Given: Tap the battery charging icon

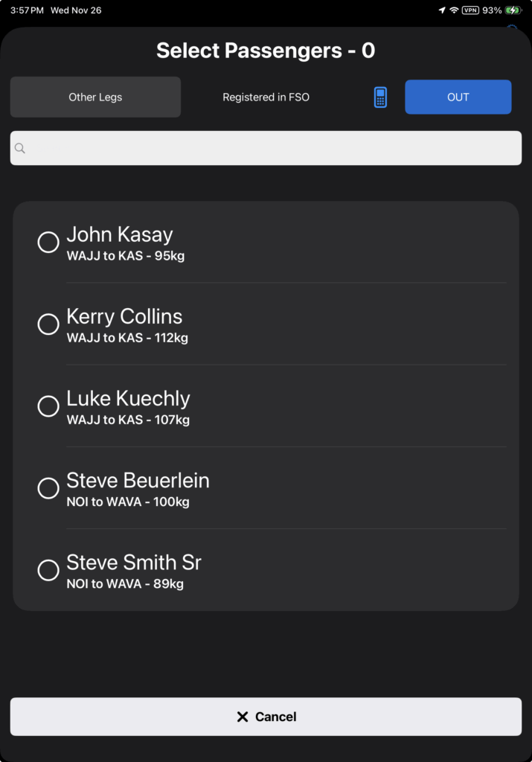Looking at the screenshot, I should [x=513, y=10].
